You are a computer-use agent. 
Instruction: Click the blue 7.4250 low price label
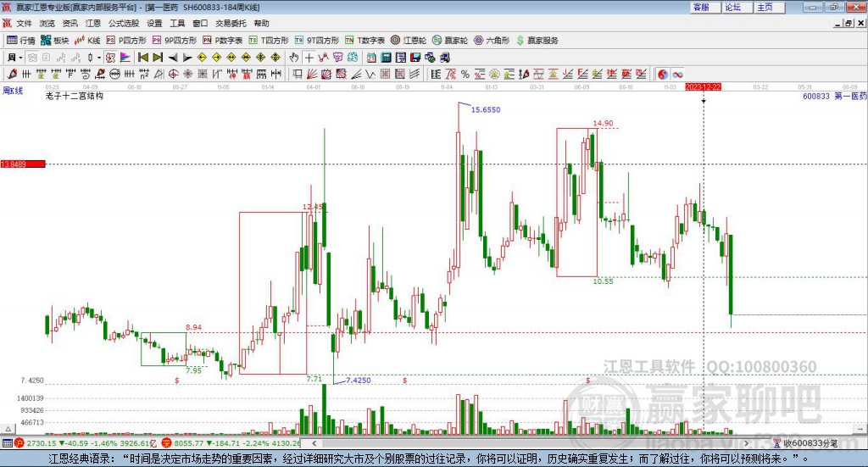pyautogui.click(x=359, y=381)
